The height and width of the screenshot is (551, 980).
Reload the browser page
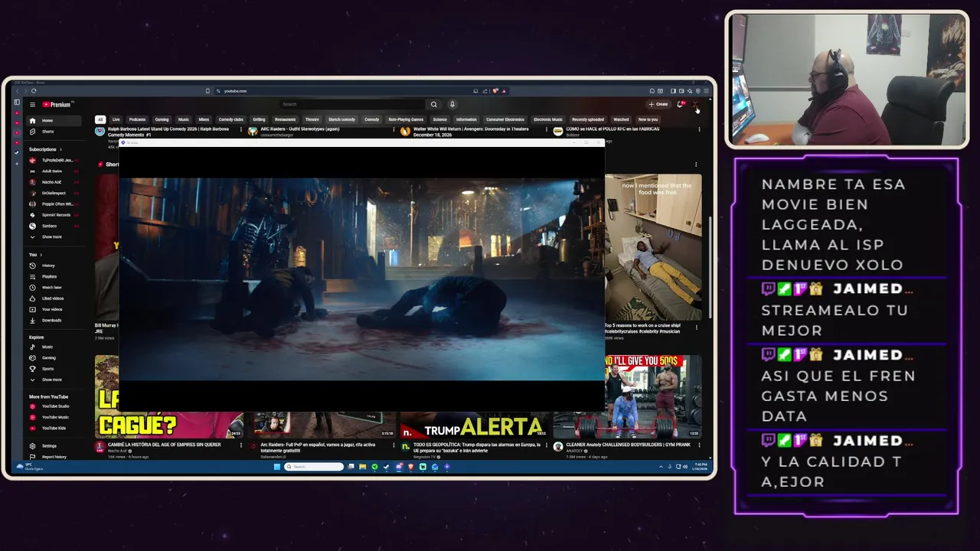click(34, 91)
